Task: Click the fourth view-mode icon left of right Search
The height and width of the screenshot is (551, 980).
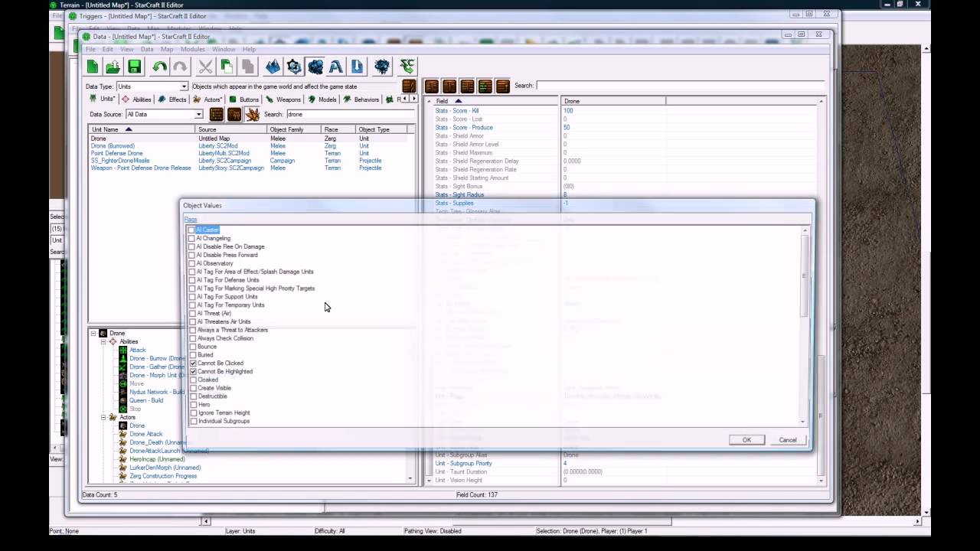Action: coord(485,86)
